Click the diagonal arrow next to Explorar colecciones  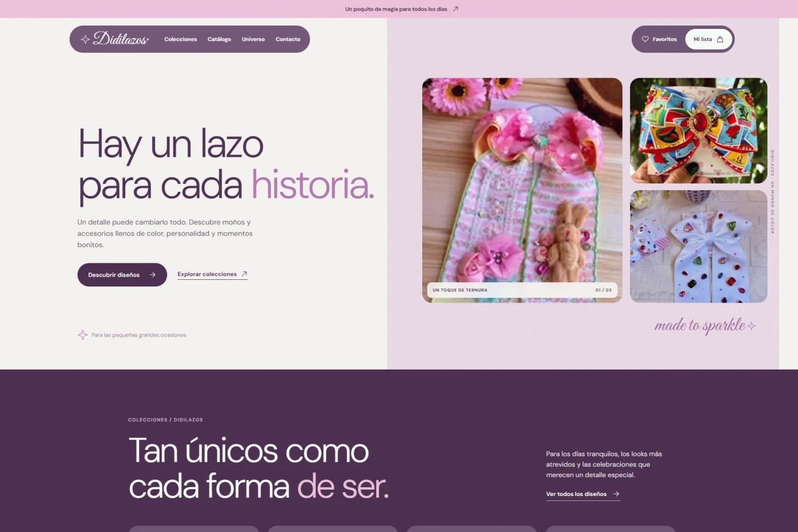pyautogui.click(x=244, y=274)
